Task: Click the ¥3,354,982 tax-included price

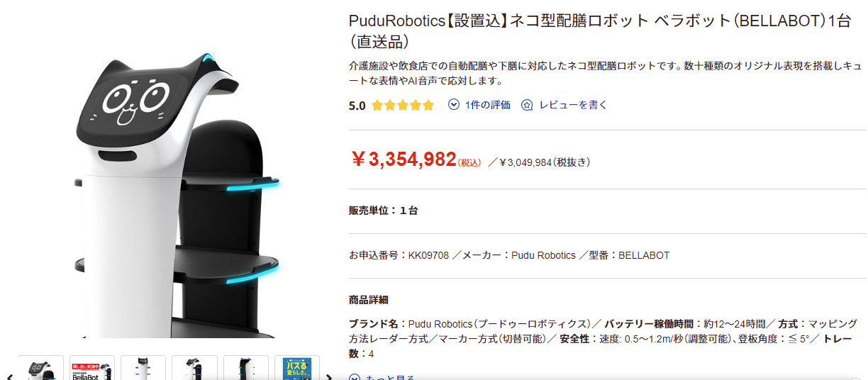Action: (404, 160)
